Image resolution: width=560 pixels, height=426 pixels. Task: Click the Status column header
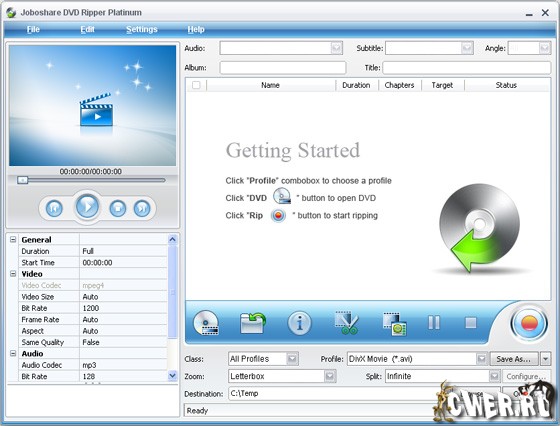tap(506, 85)
